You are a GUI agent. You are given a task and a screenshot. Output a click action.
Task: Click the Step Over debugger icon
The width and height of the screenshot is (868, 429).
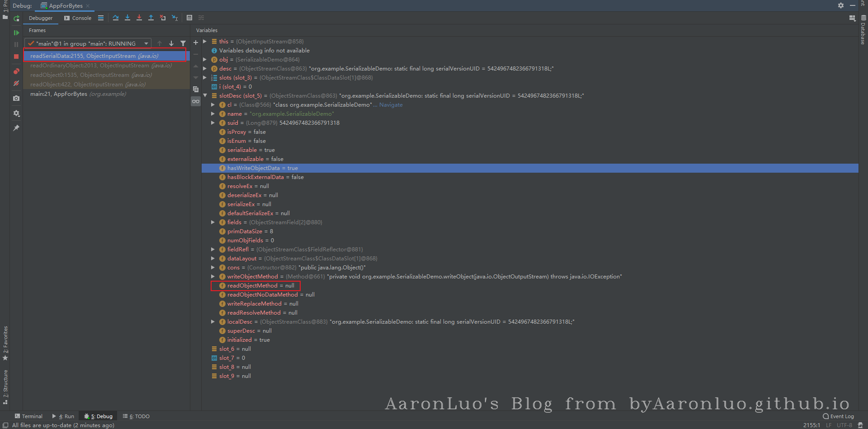[116, 18]
